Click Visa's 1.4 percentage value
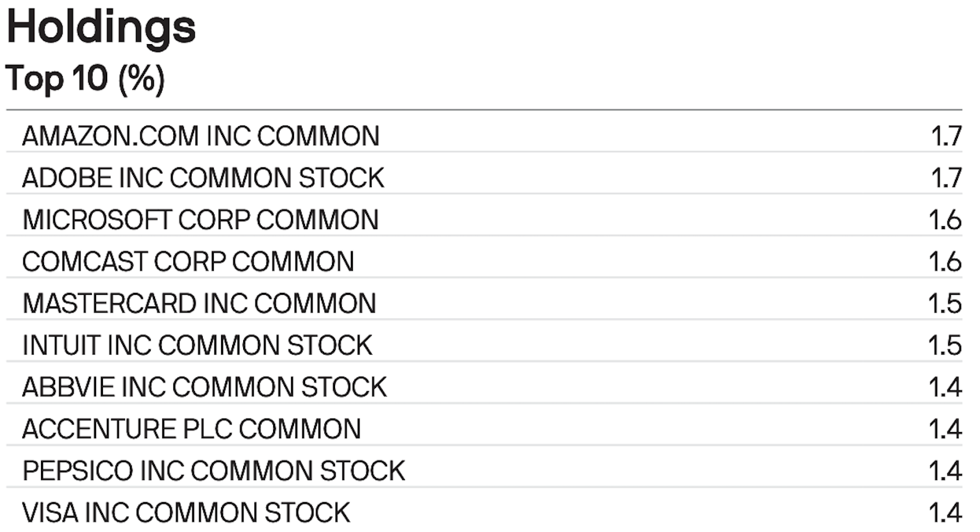 point(945,512)
